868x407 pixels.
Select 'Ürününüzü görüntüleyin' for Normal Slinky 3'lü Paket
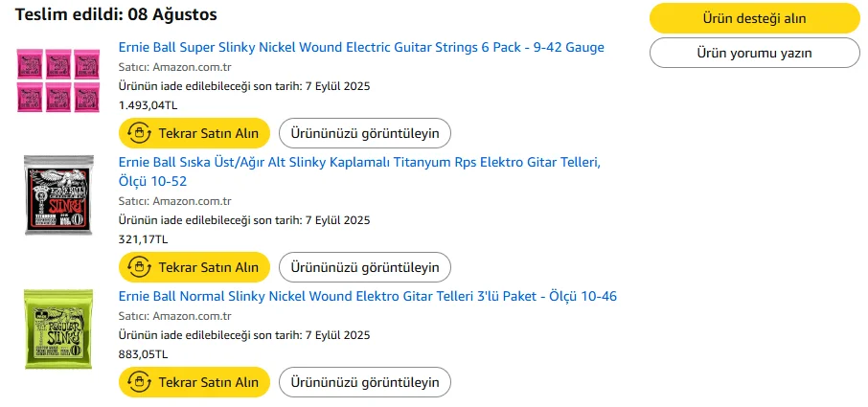click(365, 382)
